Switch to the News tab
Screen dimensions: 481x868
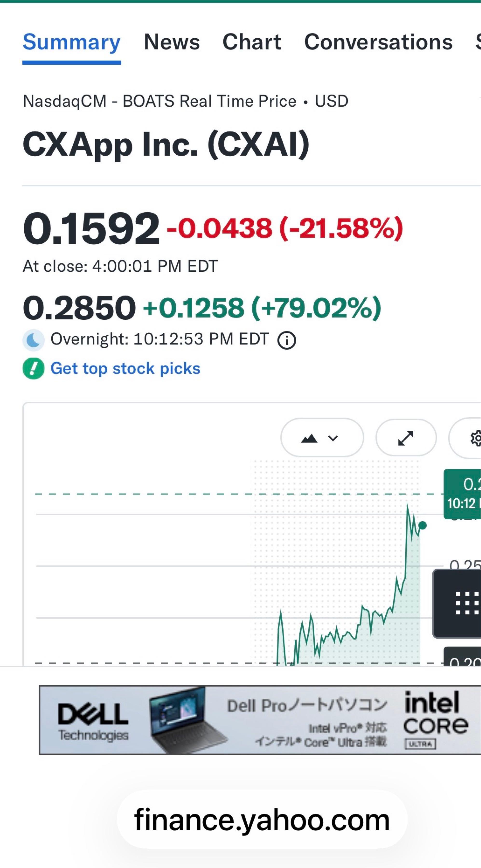(x=172, y=42)
